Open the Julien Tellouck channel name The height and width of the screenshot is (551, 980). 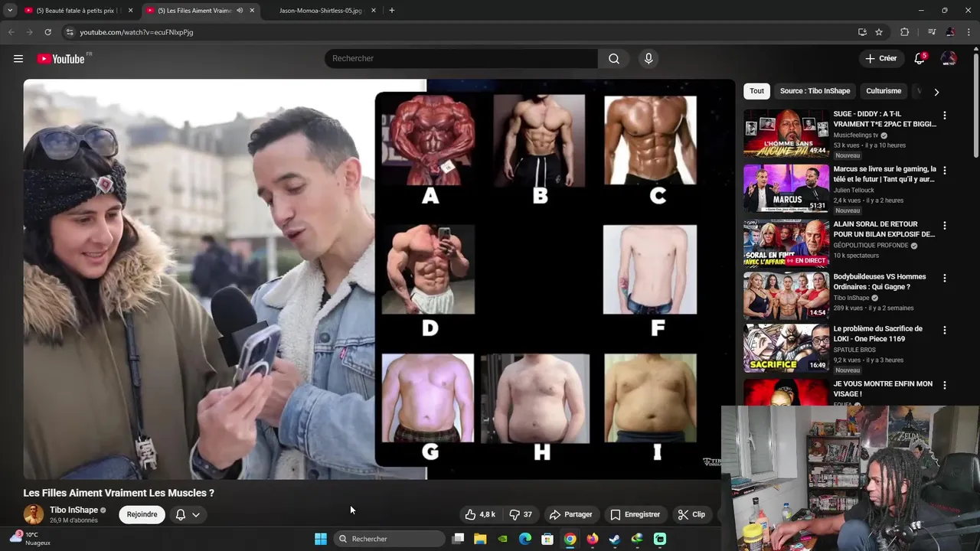coord(854,191)
